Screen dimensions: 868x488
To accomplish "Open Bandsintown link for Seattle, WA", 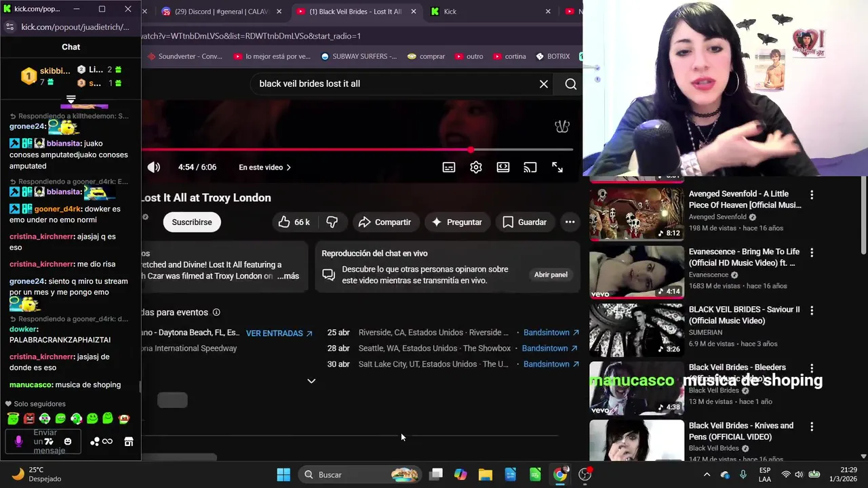I will click(550, 348).
